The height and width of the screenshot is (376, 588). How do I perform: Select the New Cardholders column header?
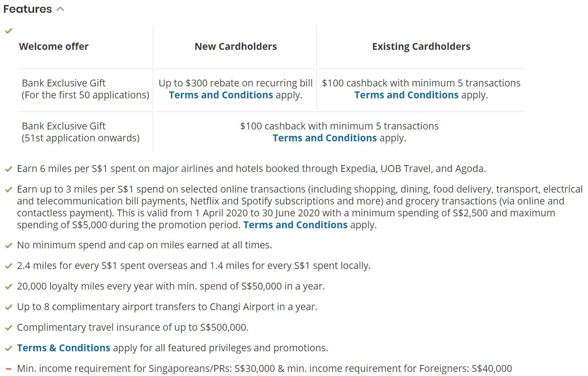click(235, 47)
